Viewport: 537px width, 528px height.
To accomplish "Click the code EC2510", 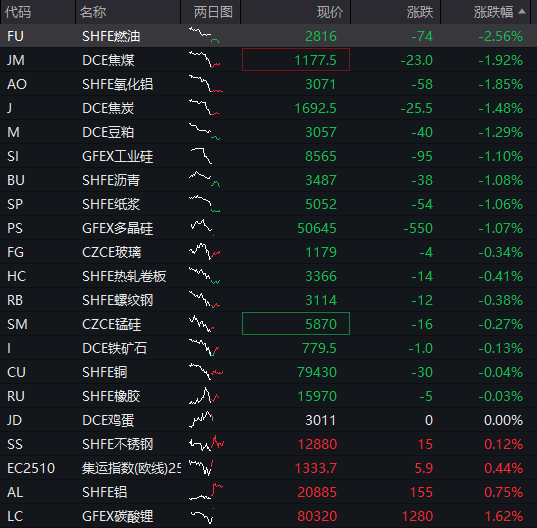I will coord(31,468).
